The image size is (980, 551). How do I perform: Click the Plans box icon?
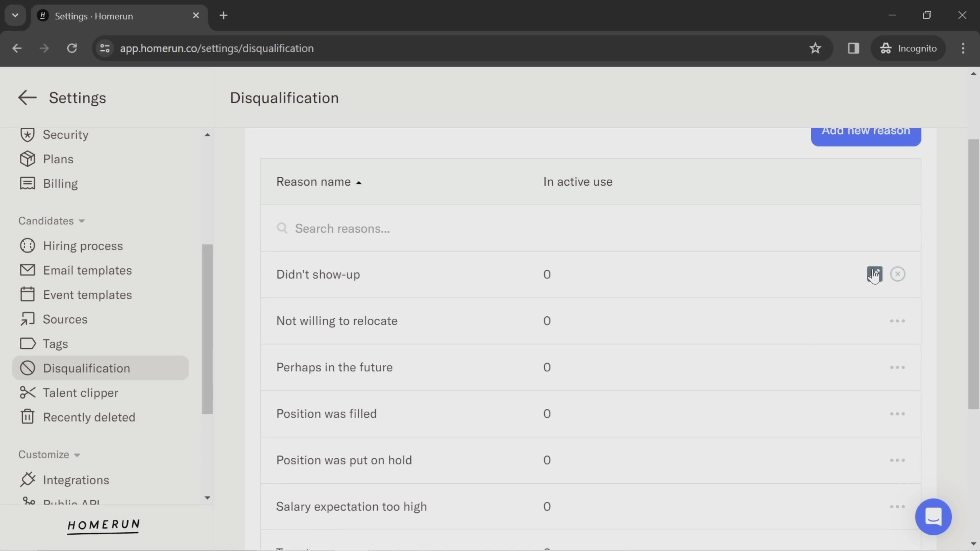(x=27, y=159)
